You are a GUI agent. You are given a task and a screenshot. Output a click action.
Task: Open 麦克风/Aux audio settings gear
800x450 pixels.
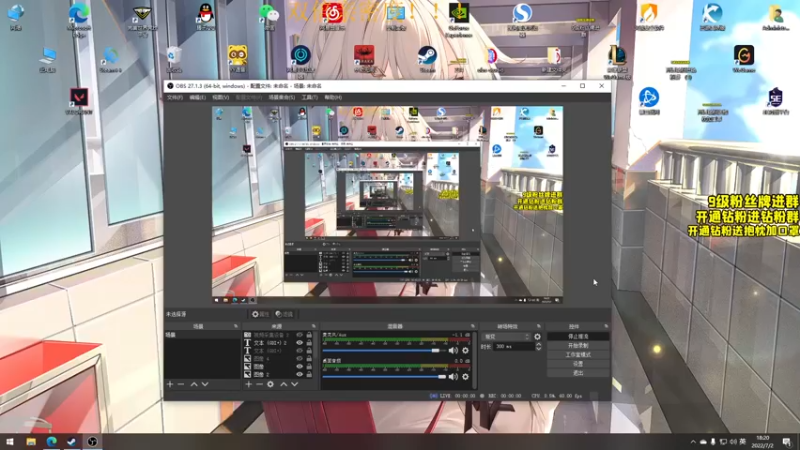[x=465, y=351]
